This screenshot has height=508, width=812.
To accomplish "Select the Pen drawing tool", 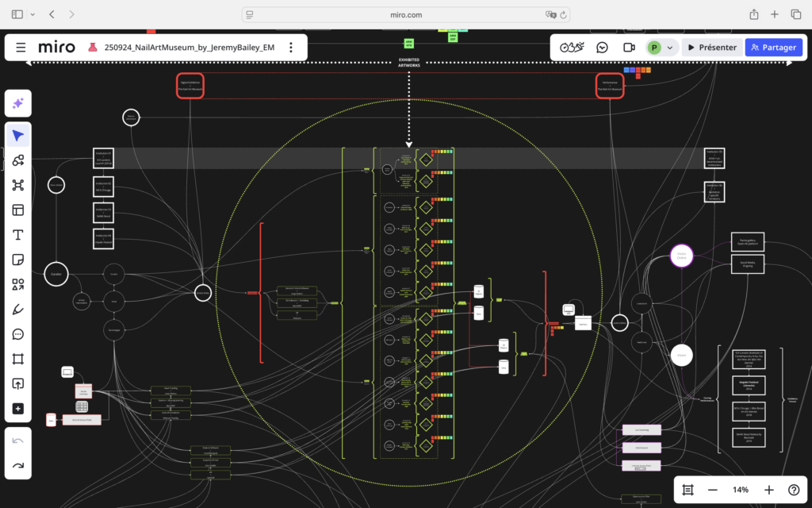I will pos(17,310).
